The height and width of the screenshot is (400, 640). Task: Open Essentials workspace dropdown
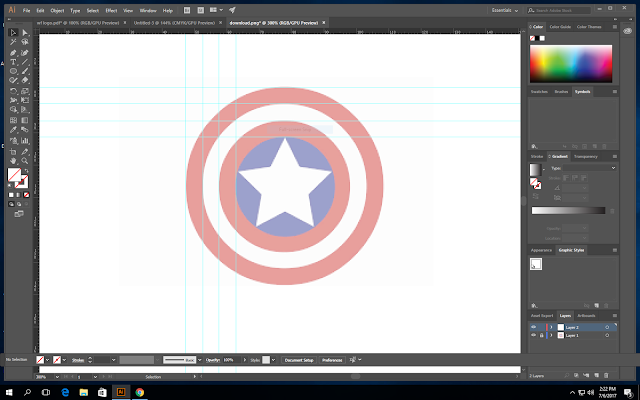(504, 10)
